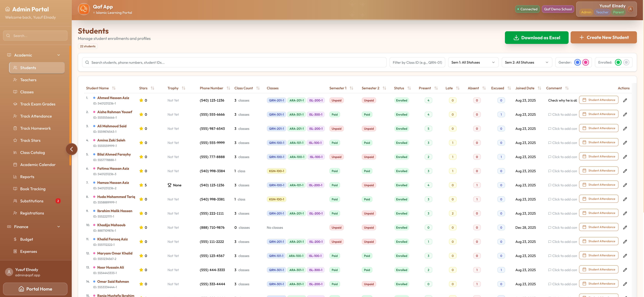Select Track Attendance in the sidebar
The image size is (644, 297).
(36, 116)
